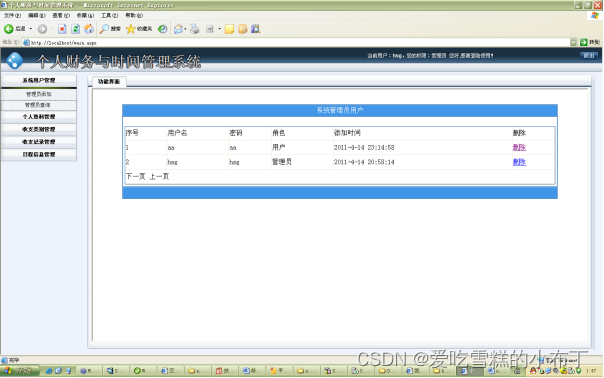Go to previous page via 上一页
The image size is (604, 378).
[x=159, y=176]
